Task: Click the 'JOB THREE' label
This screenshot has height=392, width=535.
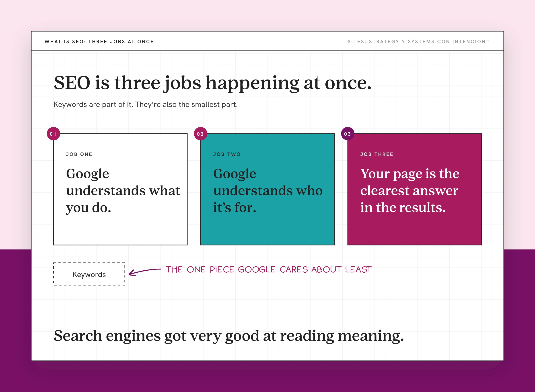Action: 377,154
